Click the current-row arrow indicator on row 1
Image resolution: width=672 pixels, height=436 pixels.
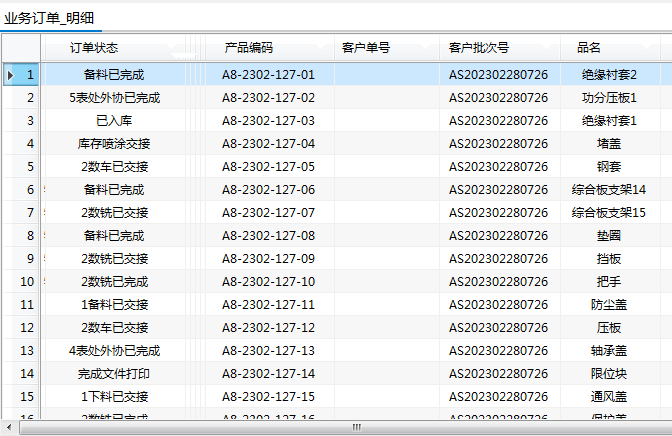pos(10,75)
